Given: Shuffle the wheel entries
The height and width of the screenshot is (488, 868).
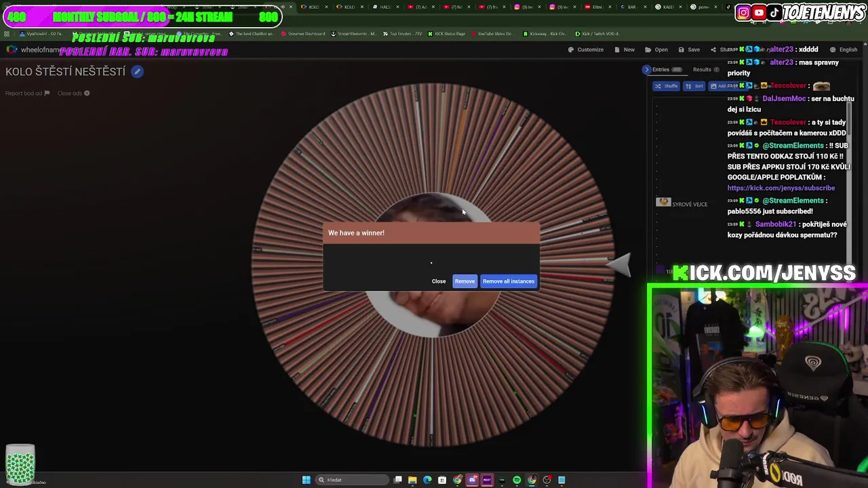Looking at the screenshot, I should click(x=666, y=86).
